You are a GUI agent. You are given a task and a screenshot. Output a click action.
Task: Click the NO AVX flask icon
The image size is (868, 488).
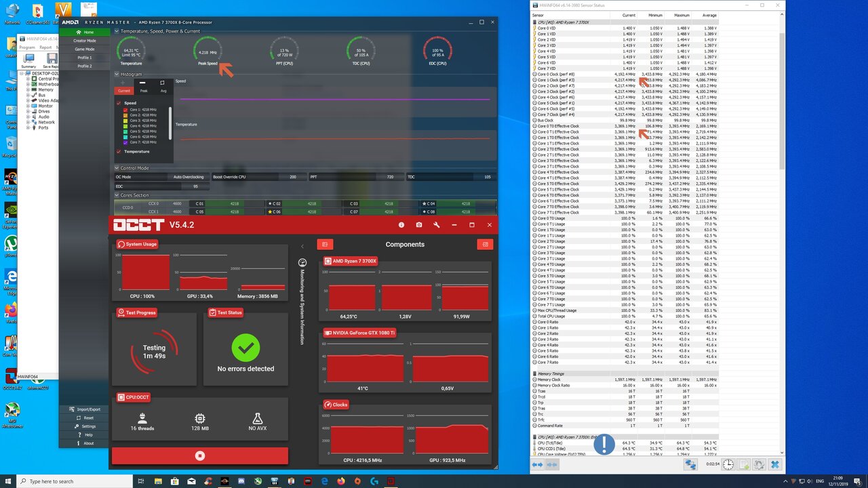point(257,419)
